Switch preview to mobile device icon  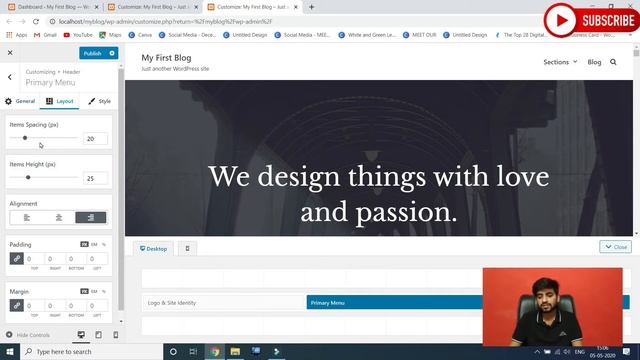[116, 335]
